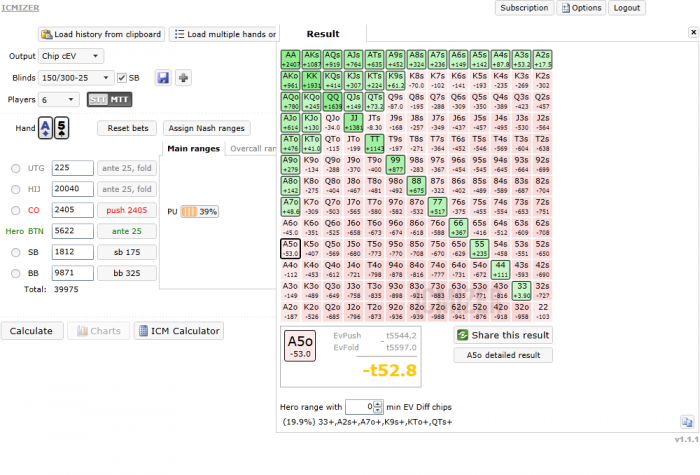Click the Hero BTN stack field 5622
Viewport: 700px width, 475px height.
point(72,231)
